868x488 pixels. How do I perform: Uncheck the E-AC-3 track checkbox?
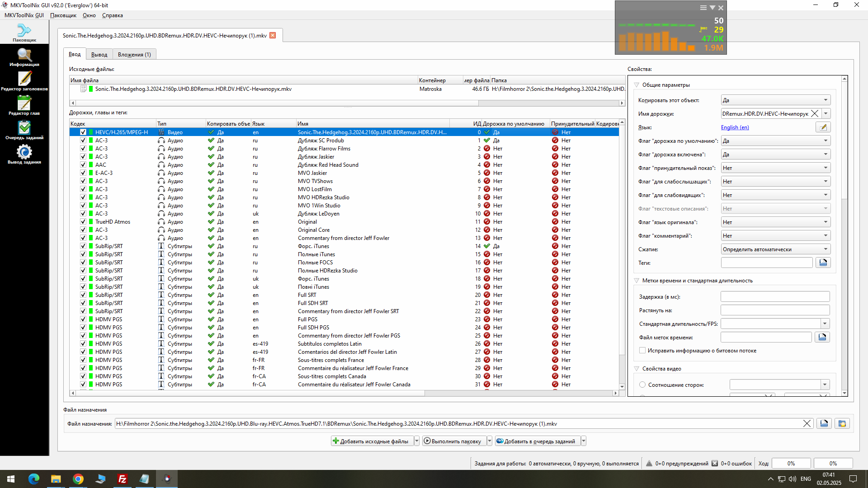[83, 173]
